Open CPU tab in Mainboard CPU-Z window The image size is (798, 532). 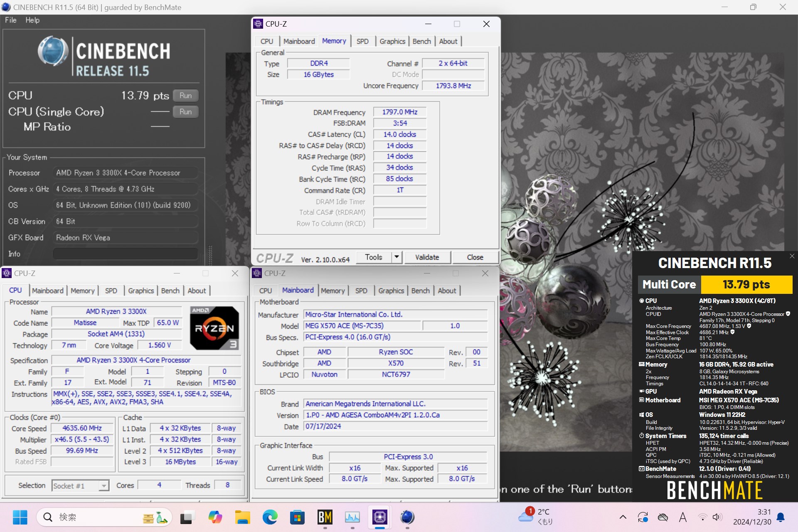[x=266, y=291]
